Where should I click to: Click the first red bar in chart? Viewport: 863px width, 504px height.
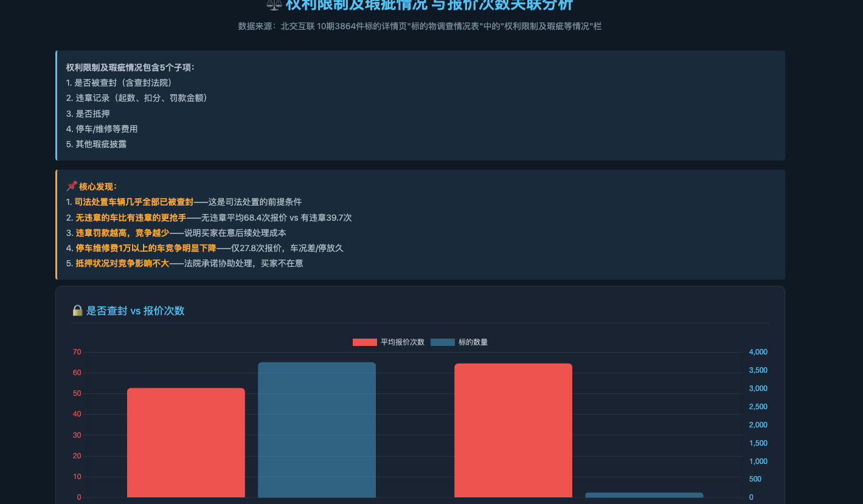point(186,443)
